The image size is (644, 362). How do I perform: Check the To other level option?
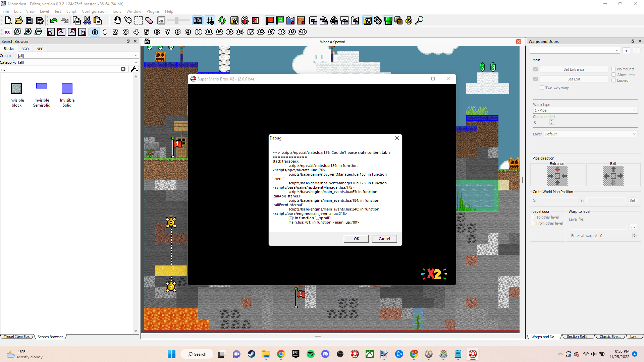point(533,217)
